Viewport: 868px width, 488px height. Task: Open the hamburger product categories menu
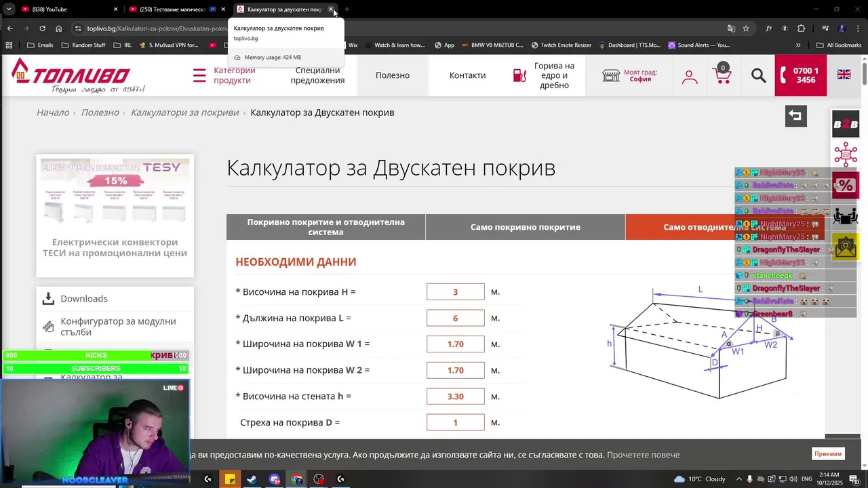click(199, 75)
